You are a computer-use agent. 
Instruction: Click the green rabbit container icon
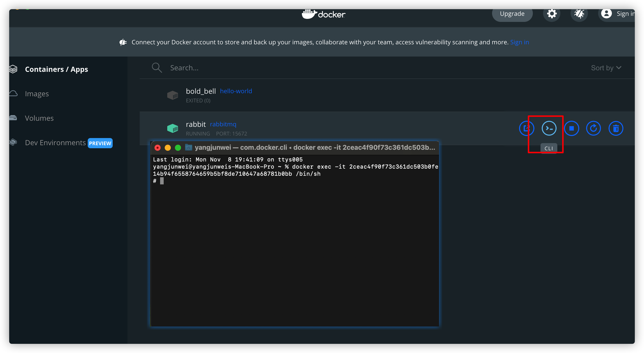[173, 128]
